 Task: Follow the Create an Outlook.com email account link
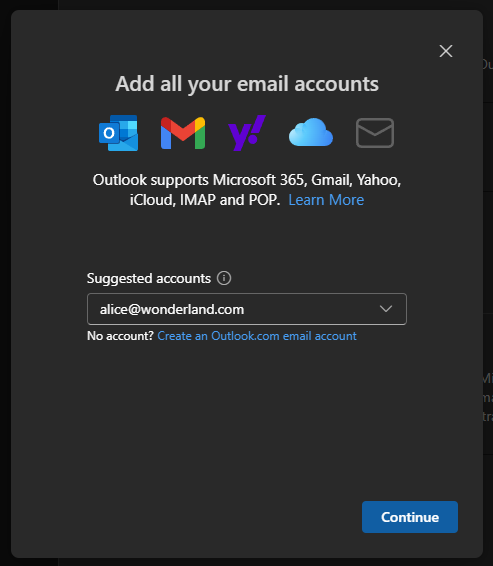(x=257, y=336)
